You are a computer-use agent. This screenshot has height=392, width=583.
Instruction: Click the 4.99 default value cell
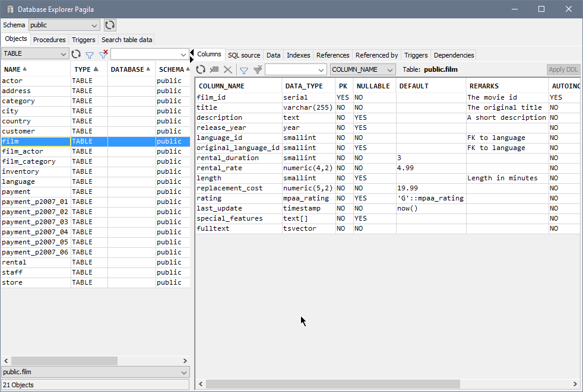tap(431, 168)
